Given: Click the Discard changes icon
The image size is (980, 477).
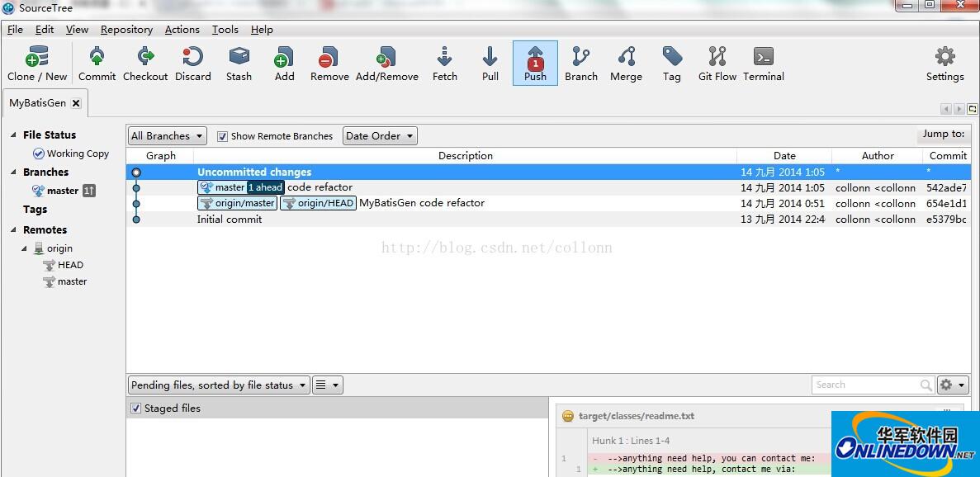Looking at the screenshot, I should click(192, 63).
